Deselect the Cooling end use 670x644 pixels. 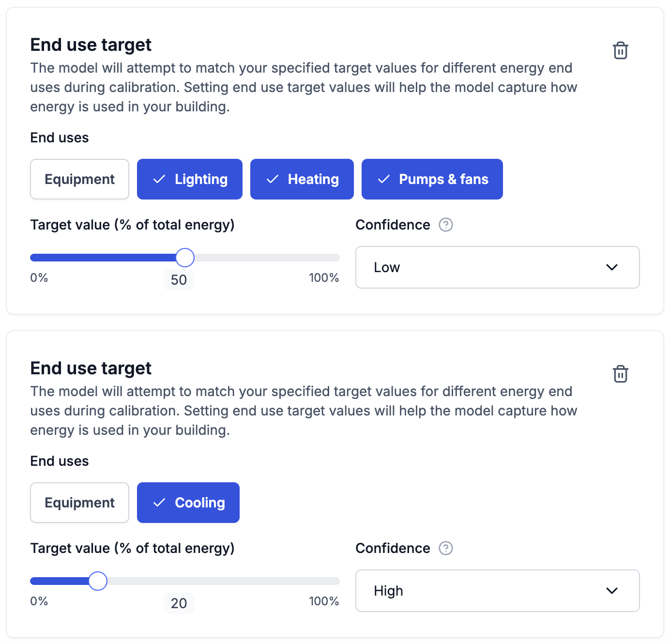pyautogui.click(x=188, y=503)
